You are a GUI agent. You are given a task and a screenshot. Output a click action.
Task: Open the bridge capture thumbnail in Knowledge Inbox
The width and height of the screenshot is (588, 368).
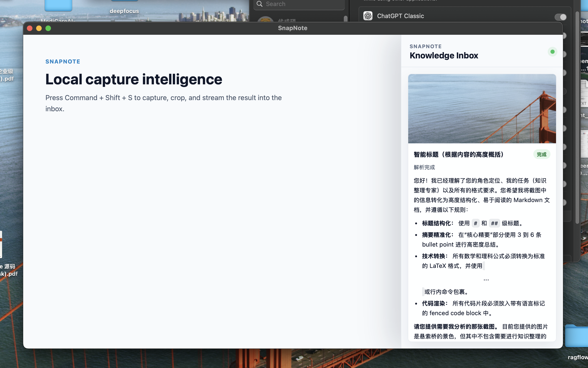pos(482,109)
